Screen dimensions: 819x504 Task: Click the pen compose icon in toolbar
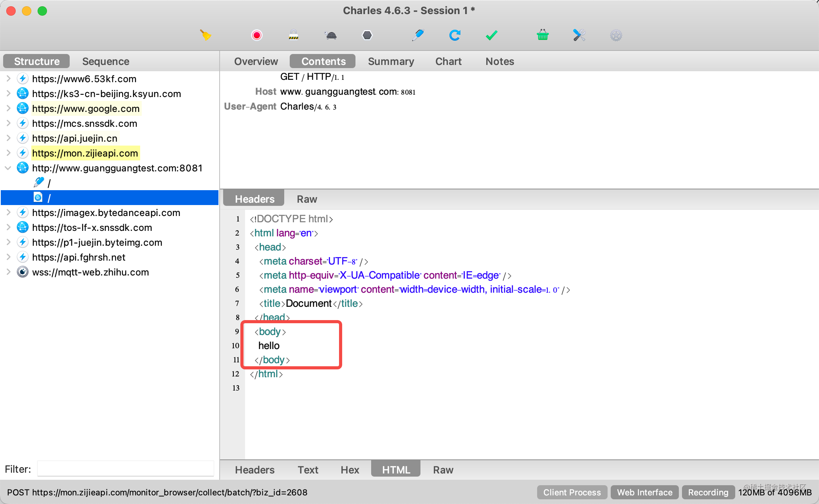pos(418,35)
